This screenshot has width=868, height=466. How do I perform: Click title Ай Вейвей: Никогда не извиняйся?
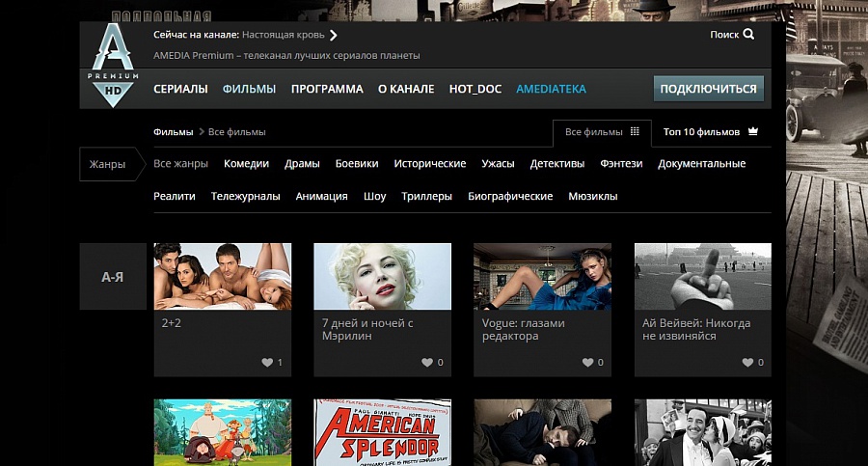(x=696, y=330)
